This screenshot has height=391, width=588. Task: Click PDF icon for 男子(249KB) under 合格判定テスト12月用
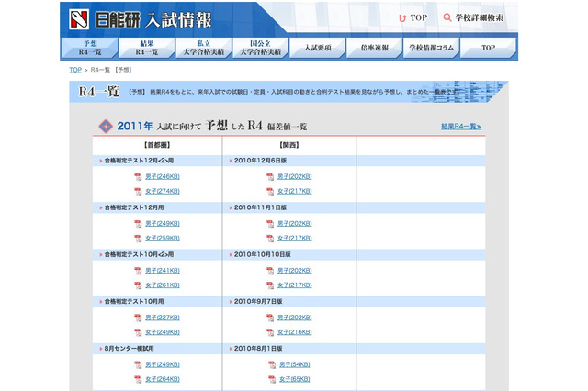(x=138, y=224)
